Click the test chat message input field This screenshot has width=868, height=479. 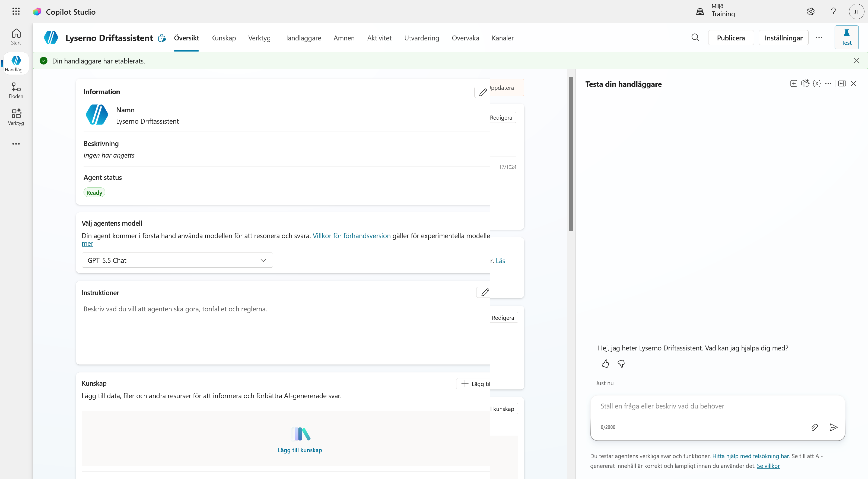point(717,406)
